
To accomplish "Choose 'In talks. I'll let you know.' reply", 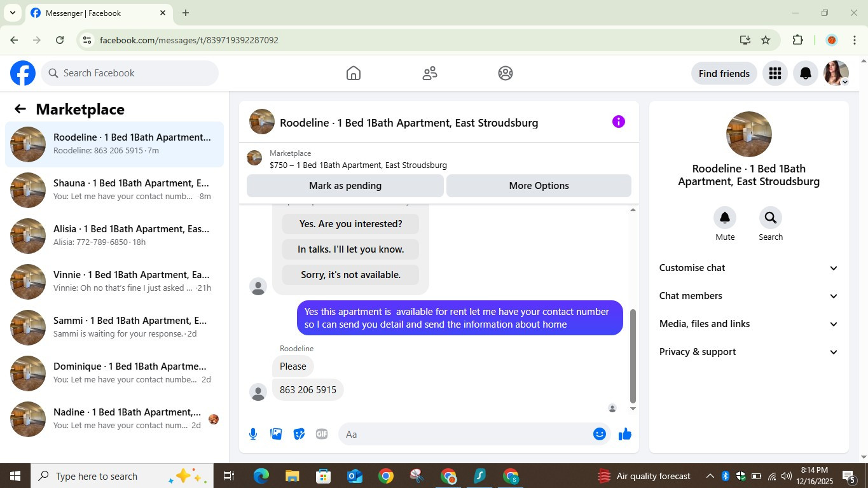I will [351, 249].
